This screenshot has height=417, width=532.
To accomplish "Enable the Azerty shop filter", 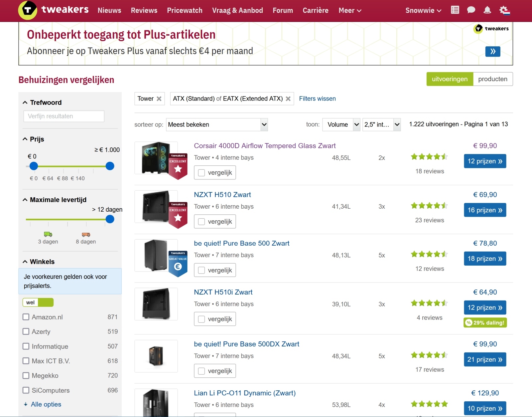I will (26, 331).
